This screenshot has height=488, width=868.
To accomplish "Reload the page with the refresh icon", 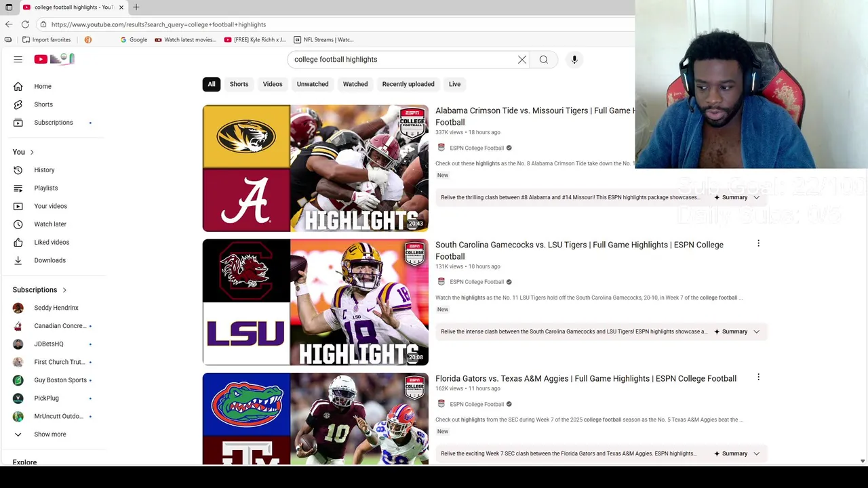I will click(x=25, y=24).
